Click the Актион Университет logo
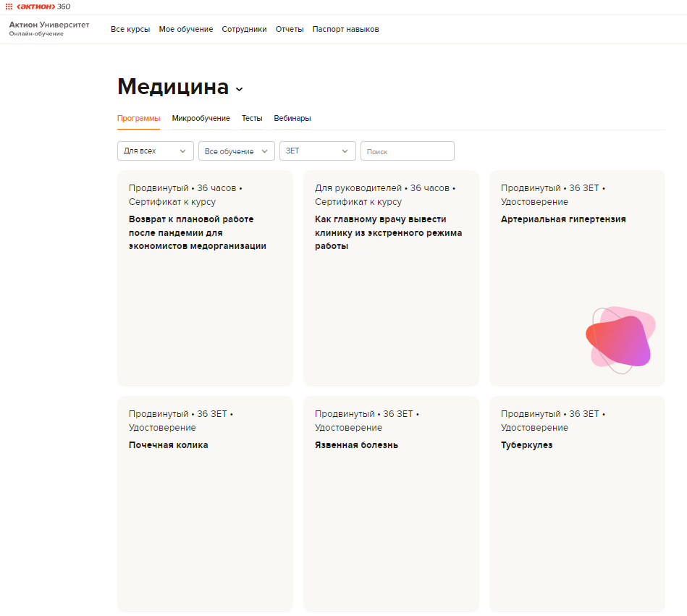Viewport: 687px width, 616px height. tap(49, 28)
